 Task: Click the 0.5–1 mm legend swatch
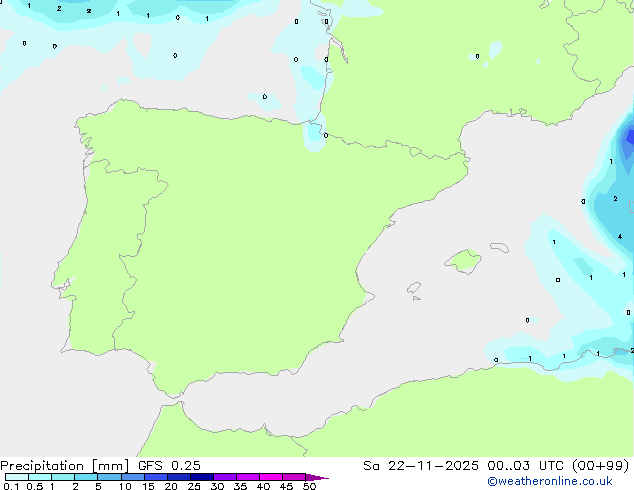coord(40,477)
